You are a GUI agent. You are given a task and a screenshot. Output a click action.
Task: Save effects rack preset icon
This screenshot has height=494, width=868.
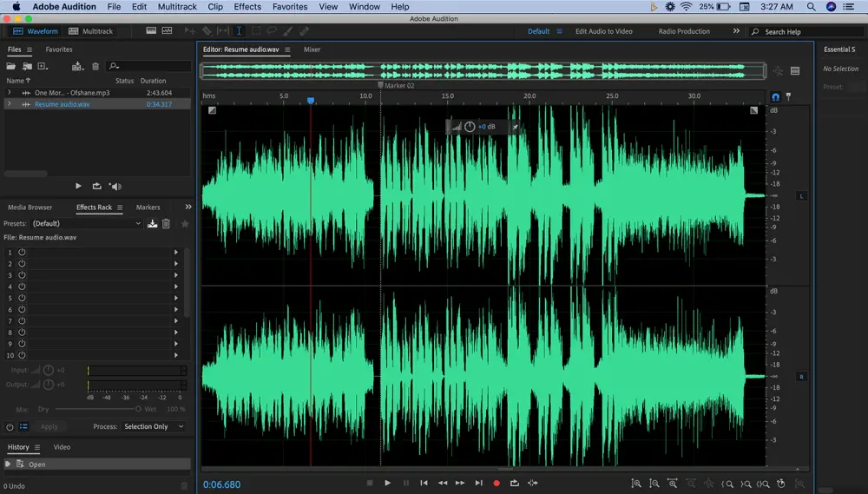click(152, 224)
